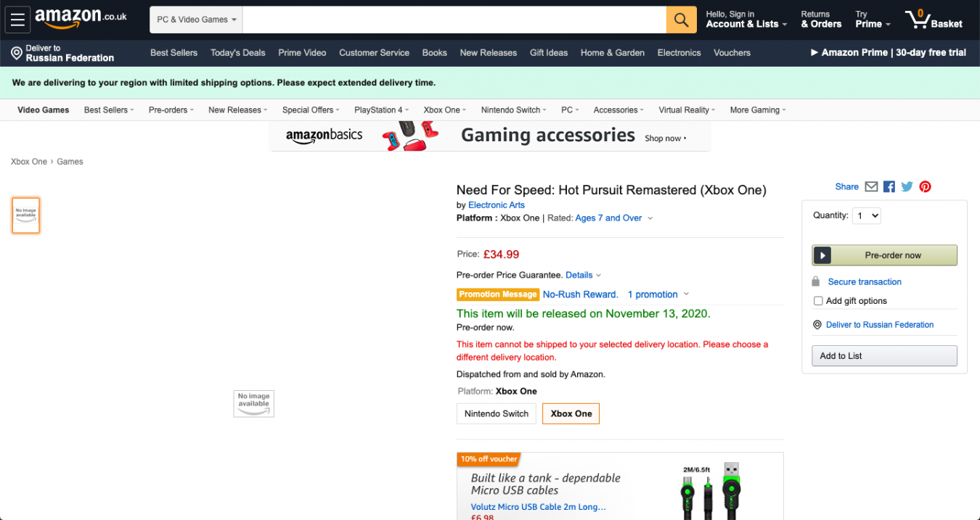This screenshot has height=520, width=980.
Task: Open the hamburger navigation menu
Action: click(x=17, y=20)
